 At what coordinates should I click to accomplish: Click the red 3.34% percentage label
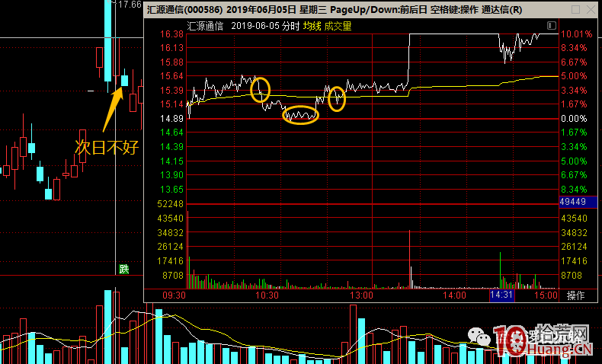(x=574, y=90)
